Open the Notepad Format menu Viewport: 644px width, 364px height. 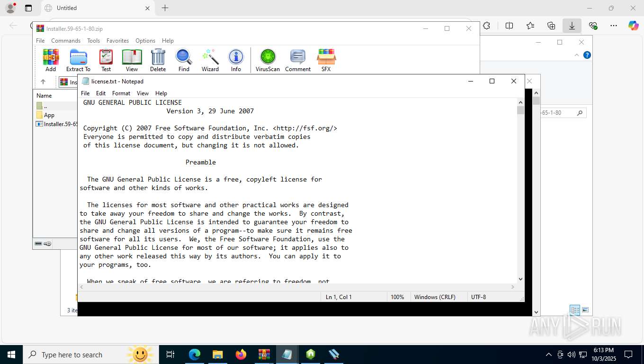(x=121, y=93)
